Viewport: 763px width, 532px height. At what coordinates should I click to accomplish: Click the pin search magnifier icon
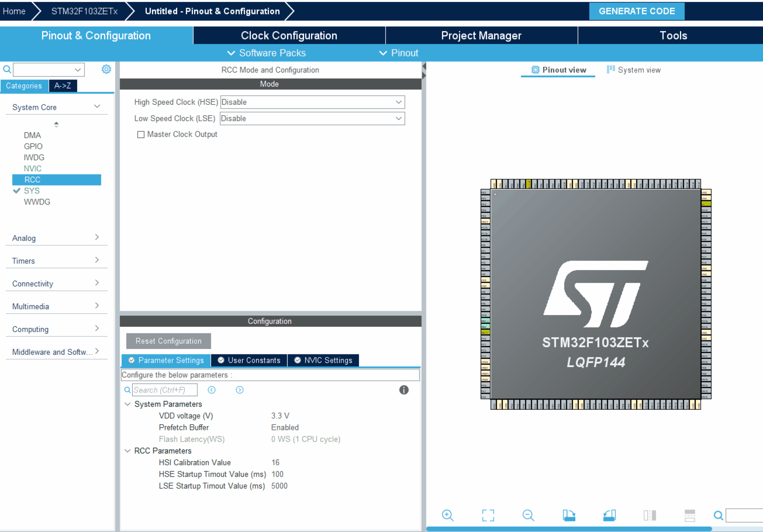tap(719, 516)
